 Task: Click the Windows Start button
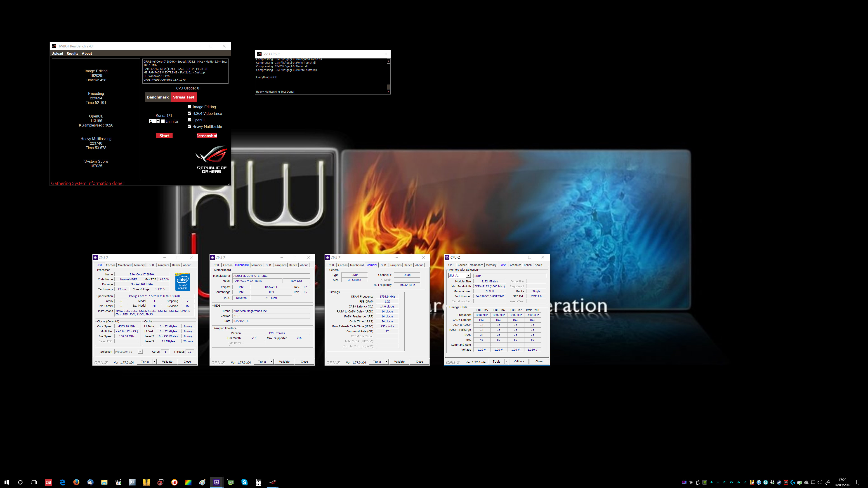7,482
